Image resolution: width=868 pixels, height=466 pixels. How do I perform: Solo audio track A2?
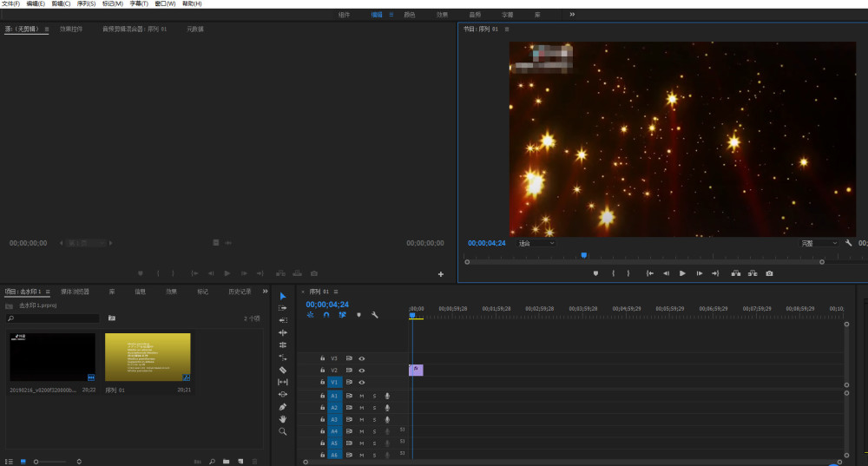(375, 408)
